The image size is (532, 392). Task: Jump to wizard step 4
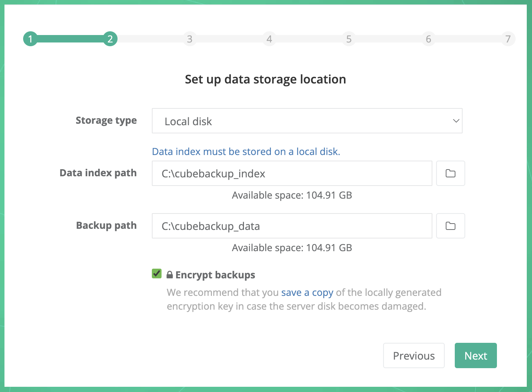click(269, 39)
